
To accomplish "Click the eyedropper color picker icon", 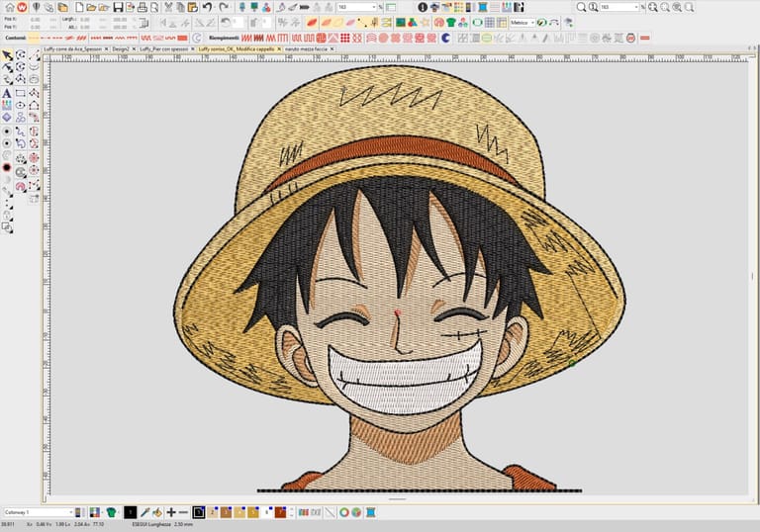I will [x=144, y=512].
